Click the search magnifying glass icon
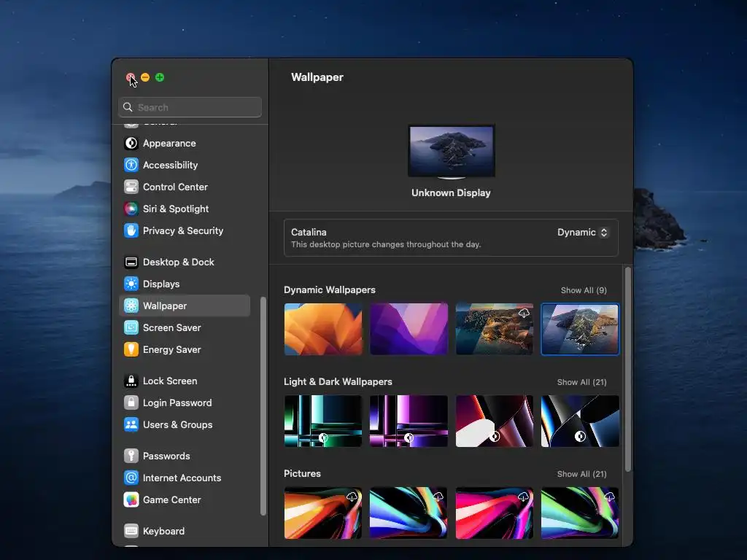This screenshot has height=560, width=747. 128,107
